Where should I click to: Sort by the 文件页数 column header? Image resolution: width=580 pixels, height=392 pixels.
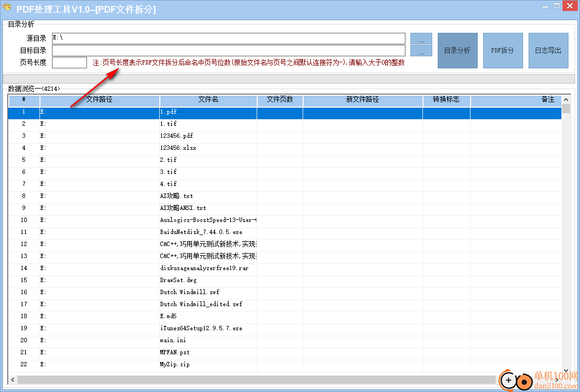point(280,100)
